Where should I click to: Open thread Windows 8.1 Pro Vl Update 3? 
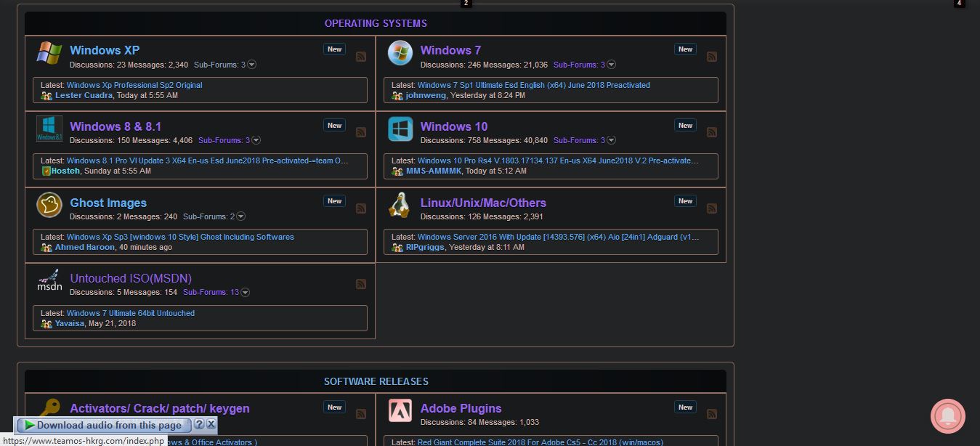tap(208, 161)
